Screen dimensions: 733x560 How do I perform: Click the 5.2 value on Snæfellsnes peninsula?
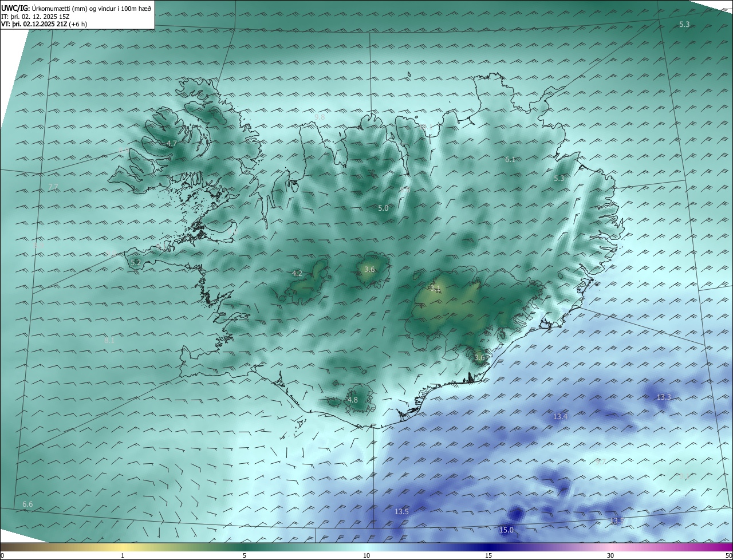click(x=136, y=263)
